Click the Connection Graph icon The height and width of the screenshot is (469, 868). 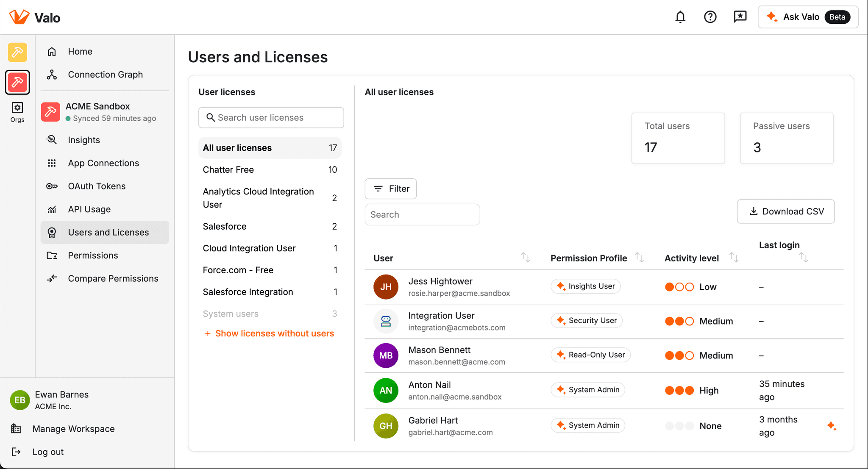pyautogui.click(x=52, y=75)
